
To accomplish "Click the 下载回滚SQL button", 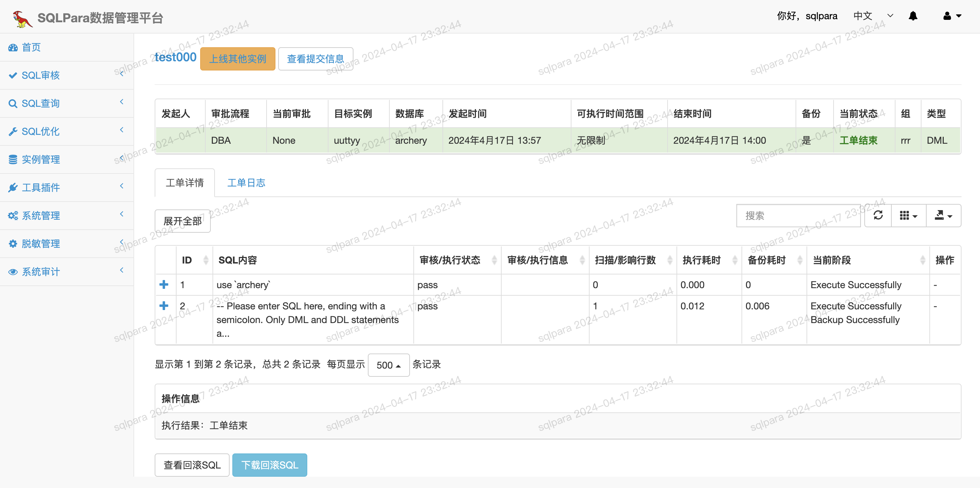I will [x=269, y=465].
